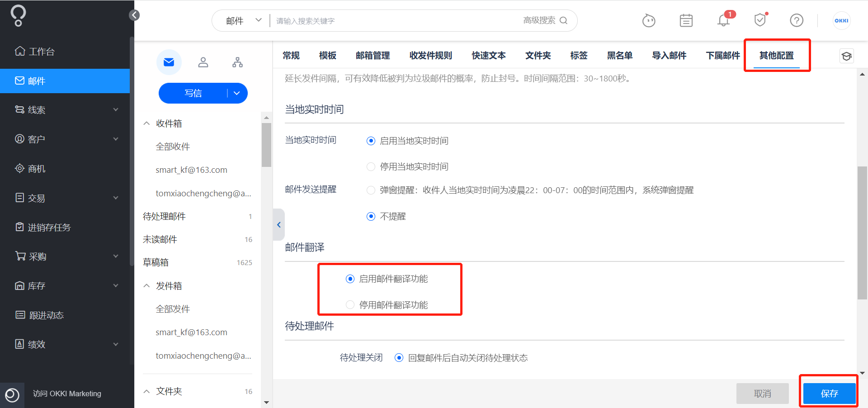This screenshot has height=408, width=868.
Task: Click the 交易 transaction icon
Action: [x=20, y=198]
